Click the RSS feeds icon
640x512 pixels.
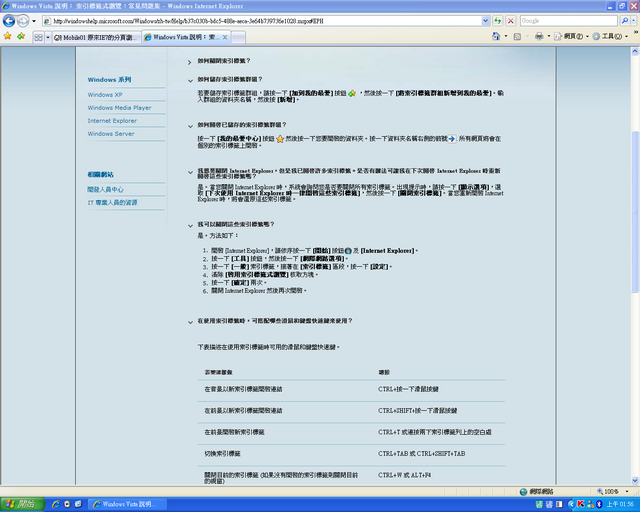[517, 37]
